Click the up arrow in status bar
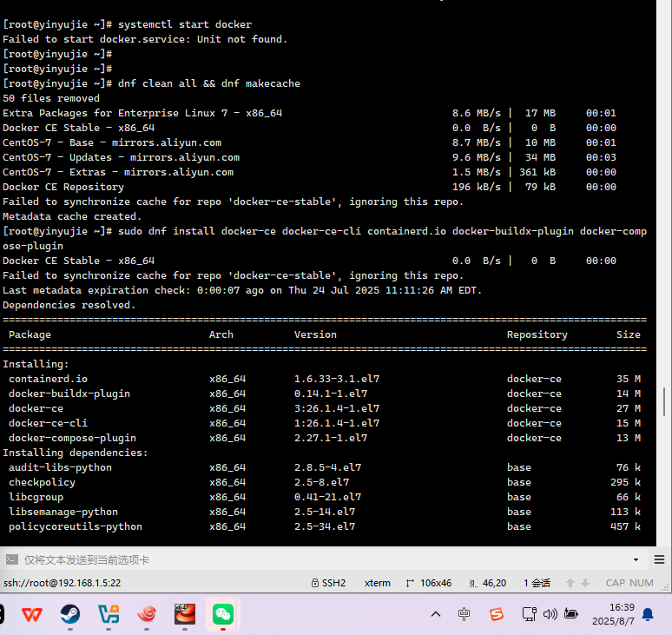The width and height of the screenshot is (672, 635). 570,583
